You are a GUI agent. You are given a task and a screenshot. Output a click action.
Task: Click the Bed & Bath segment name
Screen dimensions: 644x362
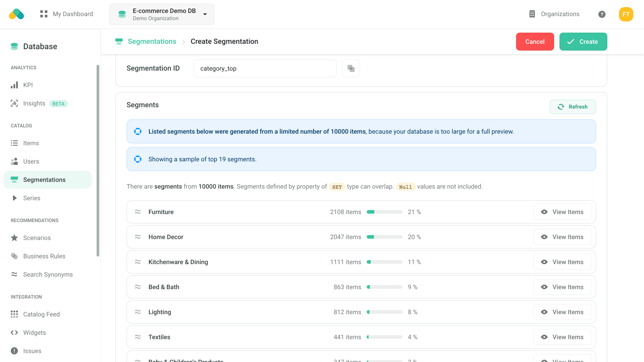click(x=164, y=287)
